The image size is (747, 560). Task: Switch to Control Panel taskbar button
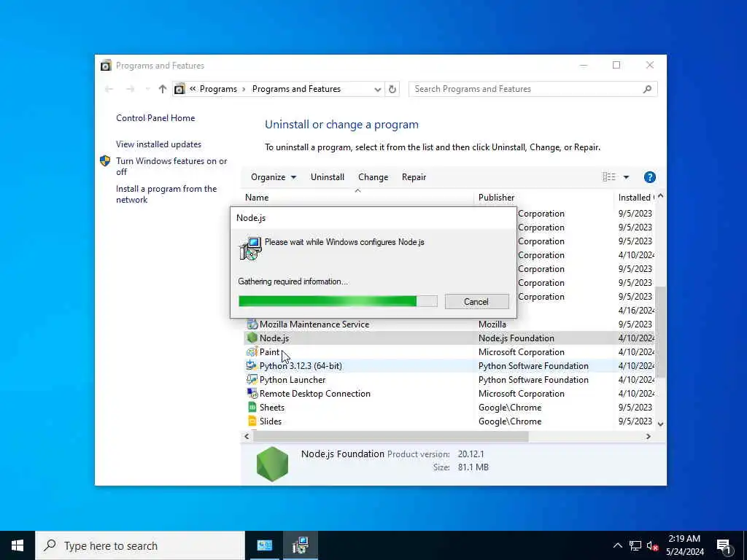pos(264,545)
